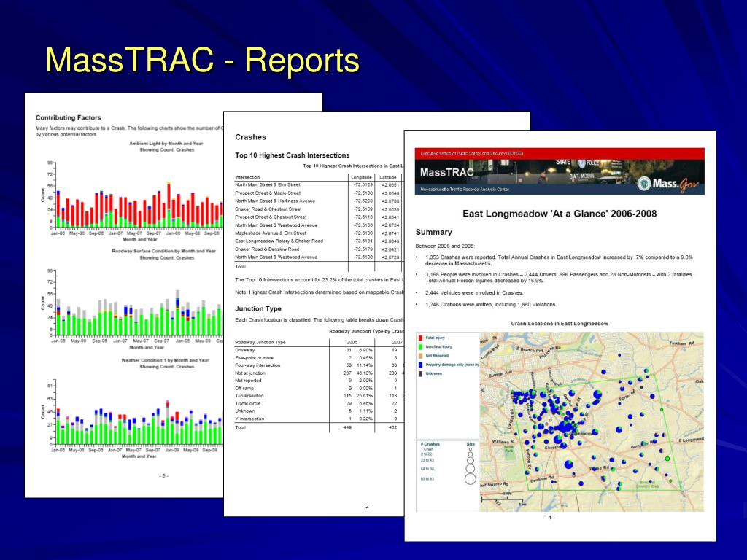Click the Latitude column header

[388, 177]
